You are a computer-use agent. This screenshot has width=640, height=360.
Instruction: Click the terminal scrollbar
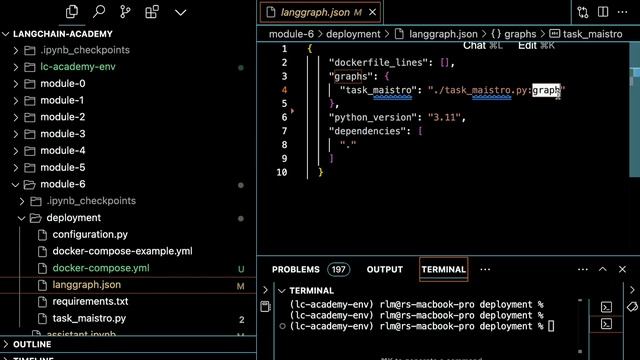pos(580,325)
